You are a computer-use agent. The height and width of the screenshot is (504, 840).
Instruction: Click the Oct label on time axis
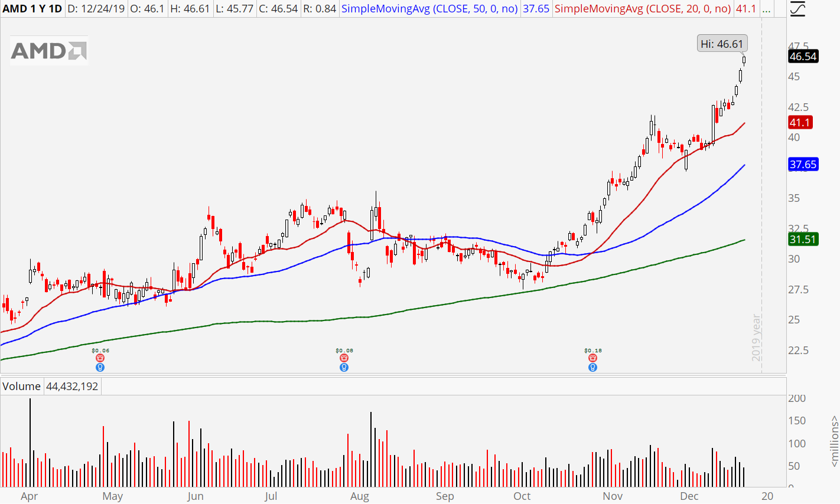[522, 496]
